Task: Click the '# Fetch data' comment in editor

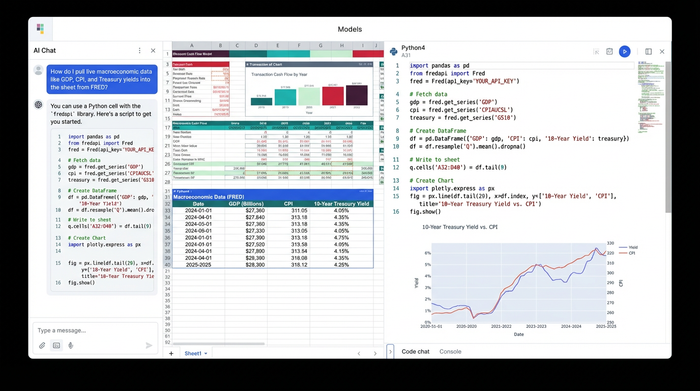Action: tap(428, 94)
